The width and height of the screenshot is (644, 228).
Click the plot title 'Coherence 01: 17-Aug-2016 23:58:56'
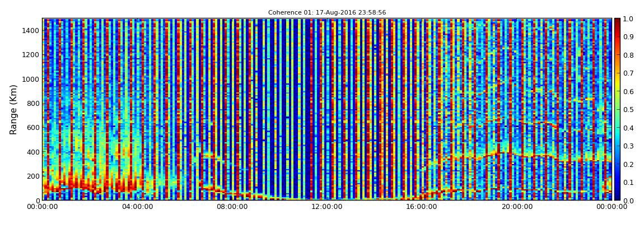coord(327,13)
